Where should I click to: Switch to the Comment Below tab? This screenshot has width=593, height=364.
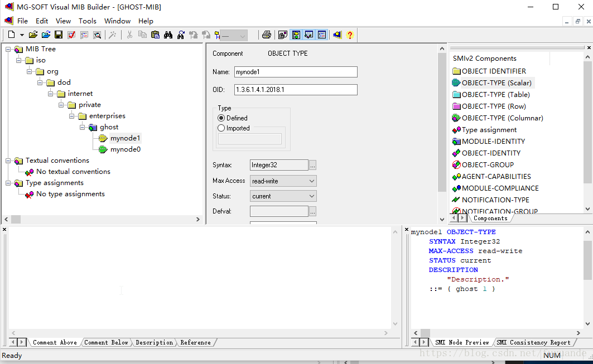[x=106, y=342]
